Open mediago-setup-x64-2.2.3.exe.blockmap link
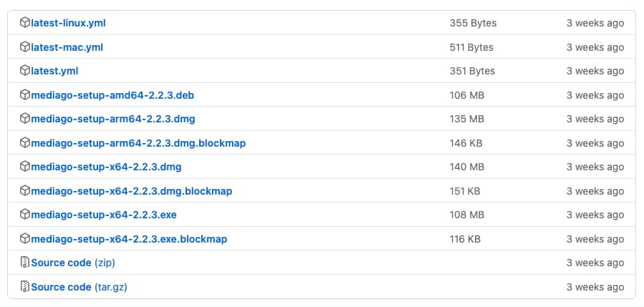 129,239
